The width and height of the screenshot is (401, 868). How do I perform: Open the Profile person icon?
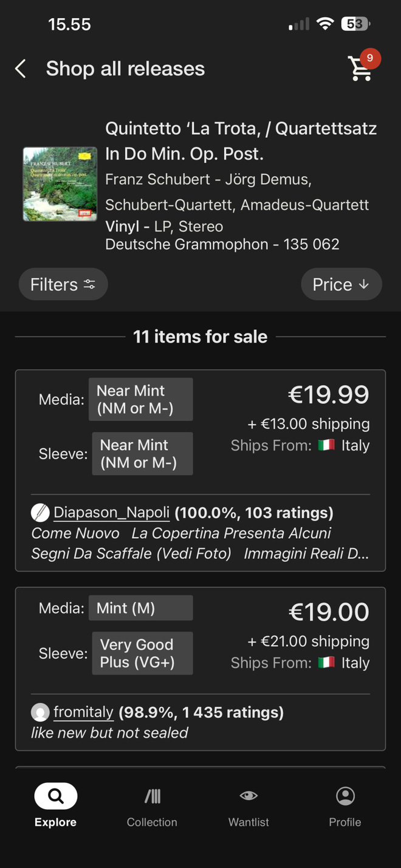pos(345,796)
